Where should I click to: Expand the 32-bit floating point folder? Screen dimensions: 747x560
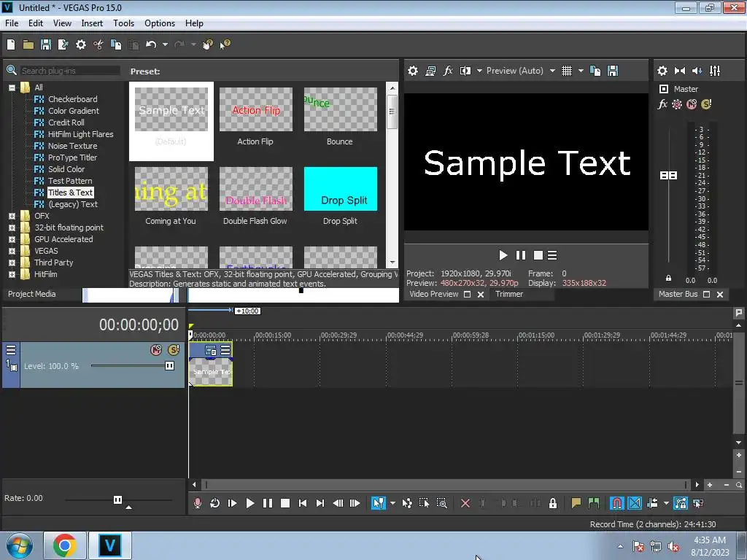pos(12,228)
